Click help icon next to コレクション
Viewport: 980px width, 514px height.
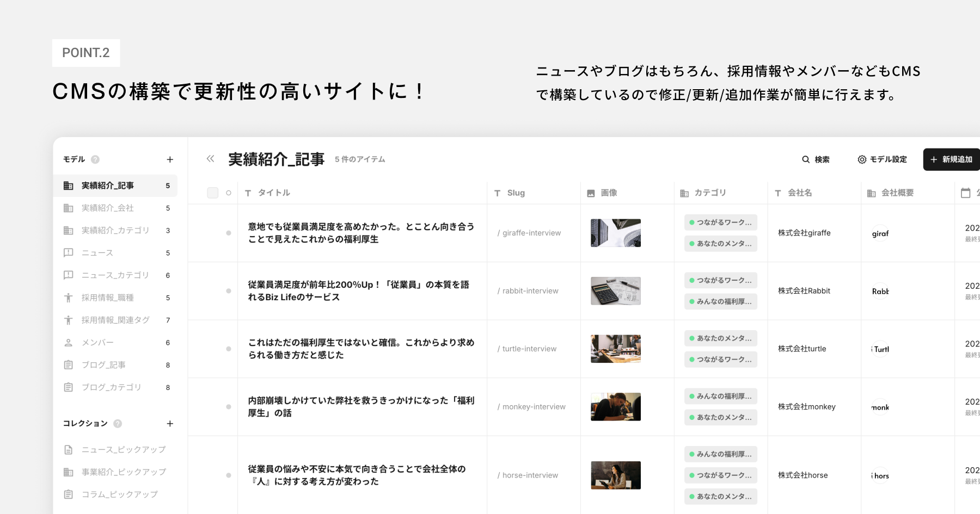point(118,424)
